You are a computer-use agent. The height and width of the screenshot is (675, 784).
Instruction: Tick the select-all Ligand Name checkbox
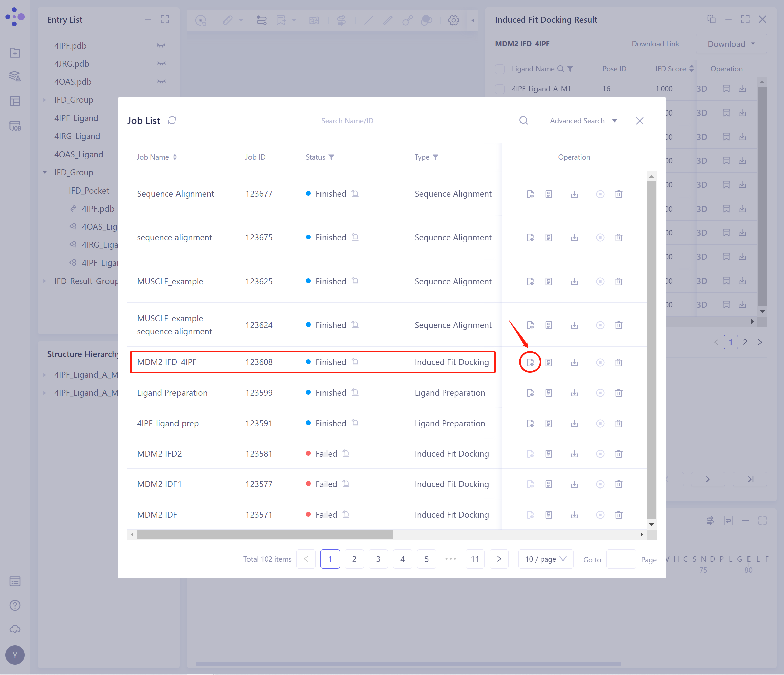(x=499, y=69)
